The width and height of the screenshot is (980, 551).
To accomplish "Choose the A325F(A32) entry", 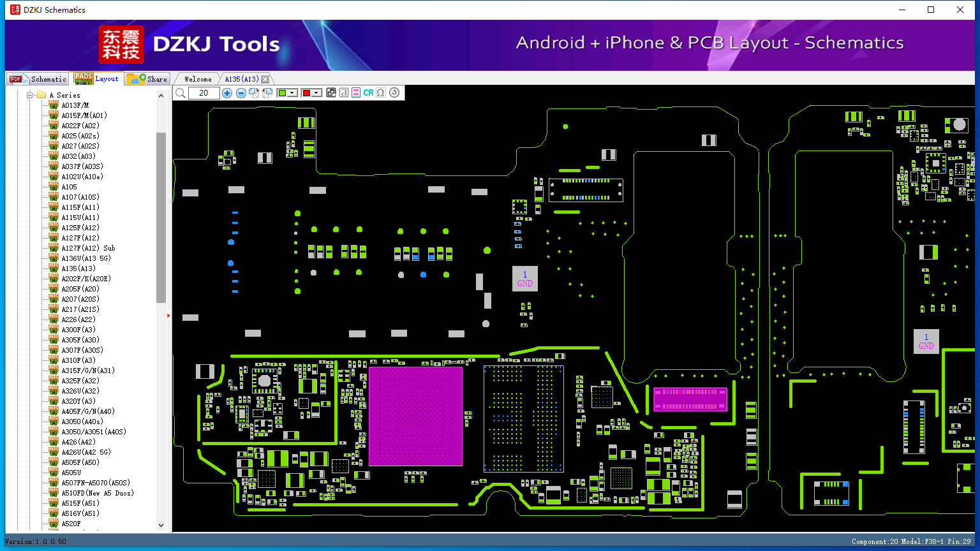I will [x=80, y=381].
